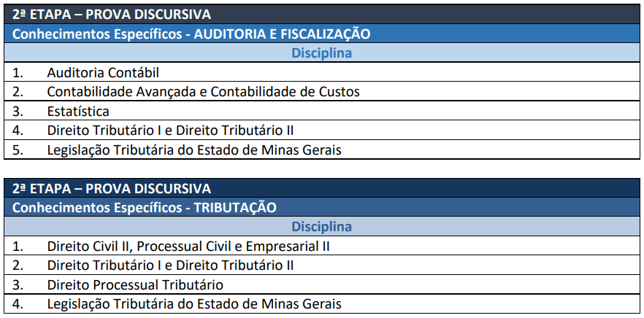Screen dimensions: 644x318
Task: Select "Legislação Tributária" row in Auditoria table
Action: 194,151
